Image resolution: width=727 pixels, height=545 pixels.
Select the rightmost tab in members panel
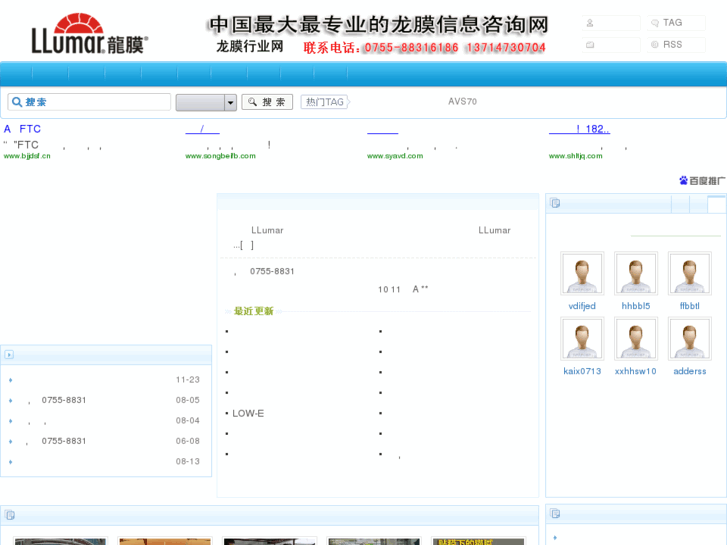pos(716,204)
